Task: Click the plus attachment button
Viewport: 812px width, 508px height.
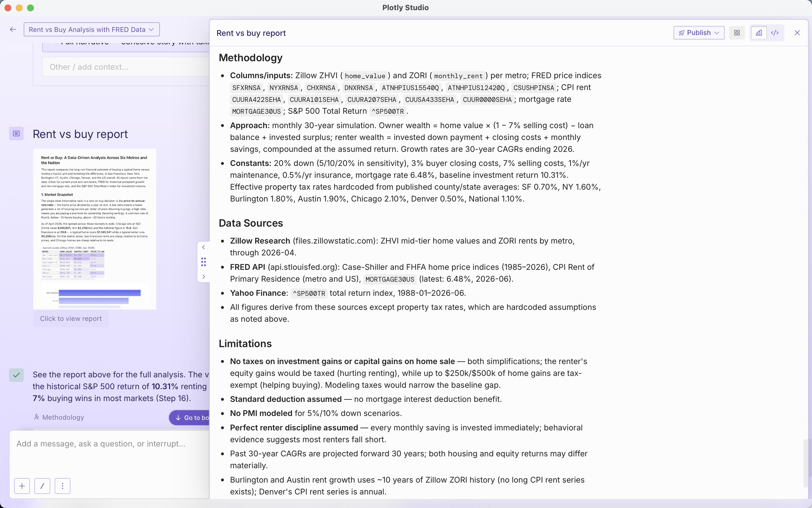Action: (22, 486)
